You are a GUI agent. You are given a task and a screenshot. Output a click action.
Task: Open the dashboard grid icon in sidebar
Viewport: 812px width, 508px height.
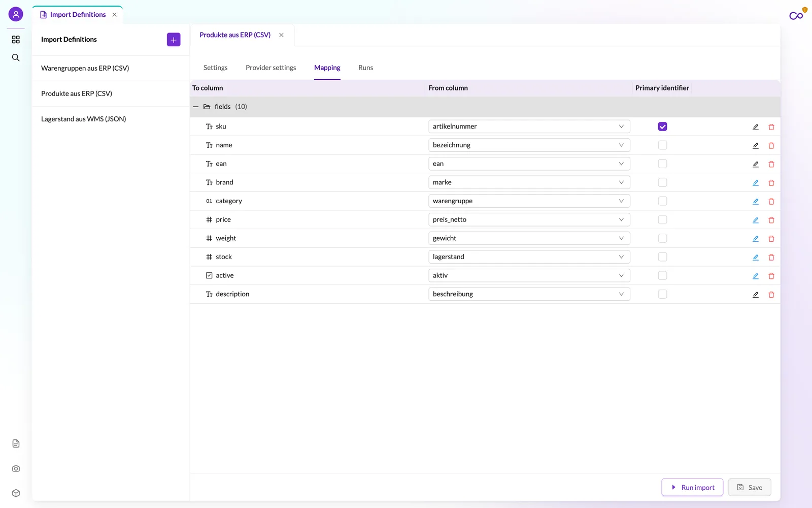(16, 40)
